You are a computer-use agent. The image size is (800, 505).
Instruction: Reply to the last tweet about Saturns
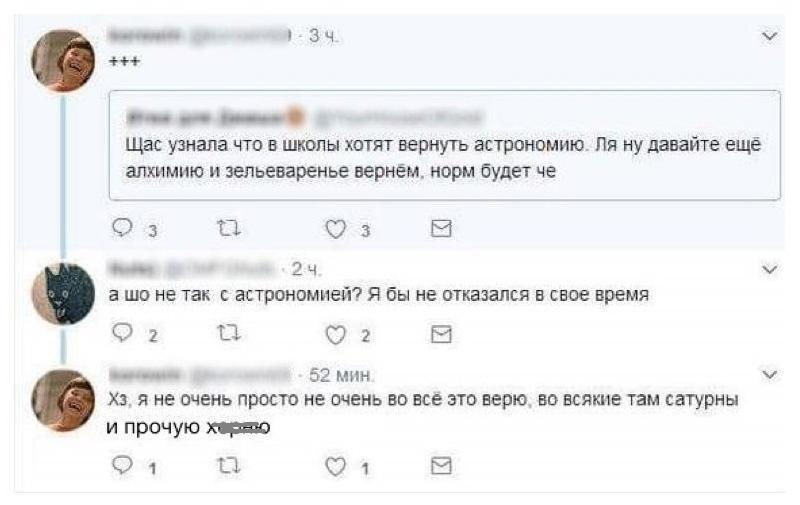coord(120,465)
